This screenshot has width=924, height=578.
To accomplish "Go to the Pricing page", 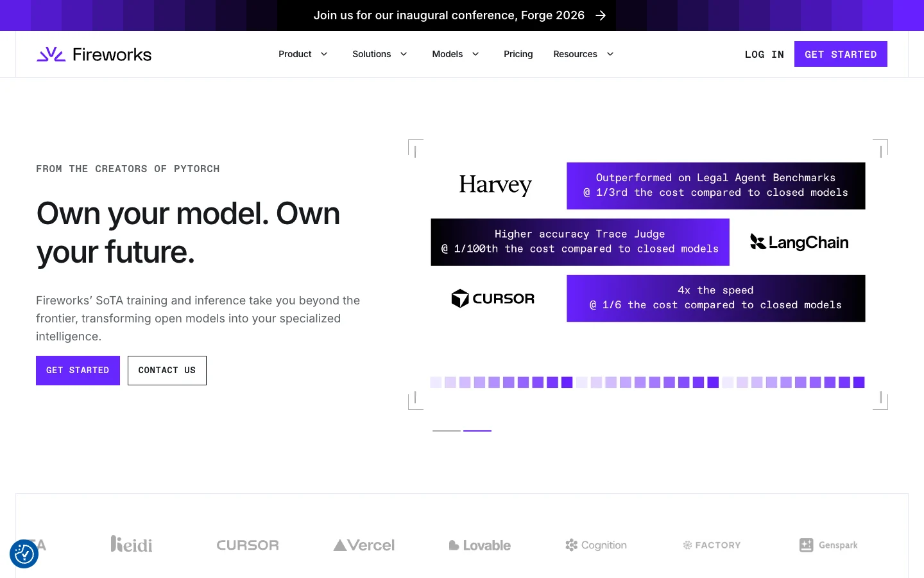I will tap(518, 54).
